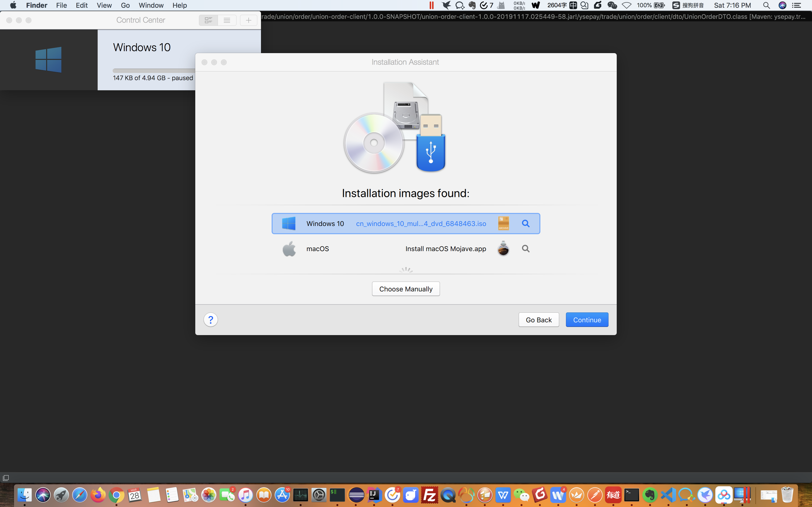Click the magnifier beside Install macOS Mojave
812x507 pixels.
pos(525,249)
